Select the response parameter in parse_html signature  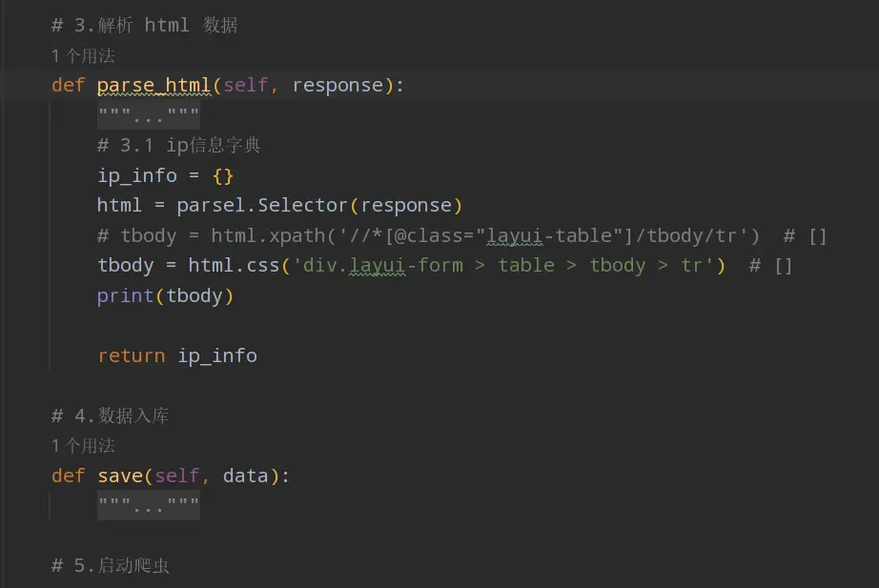point(337,86)
